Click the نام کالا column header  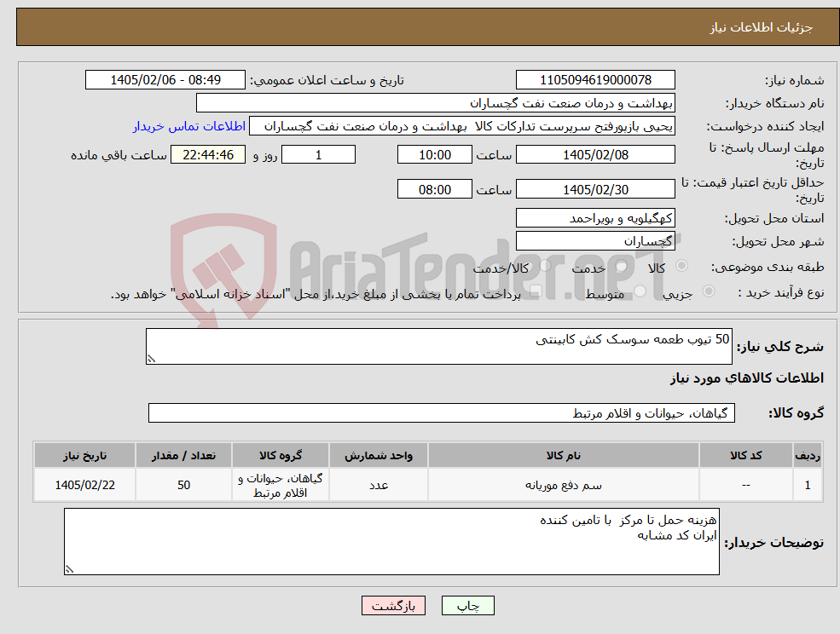[x=563, y=456]
